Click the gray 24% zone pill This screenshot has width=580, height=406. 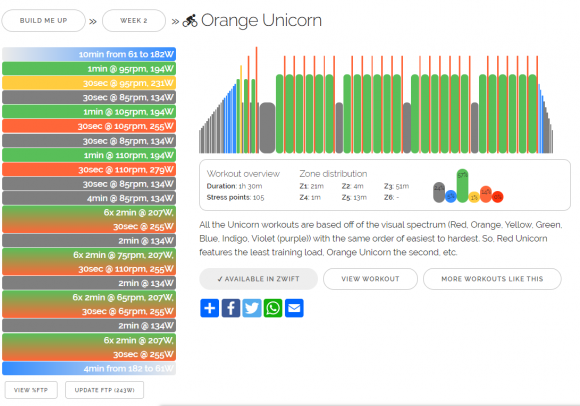[x=439, y=192]
